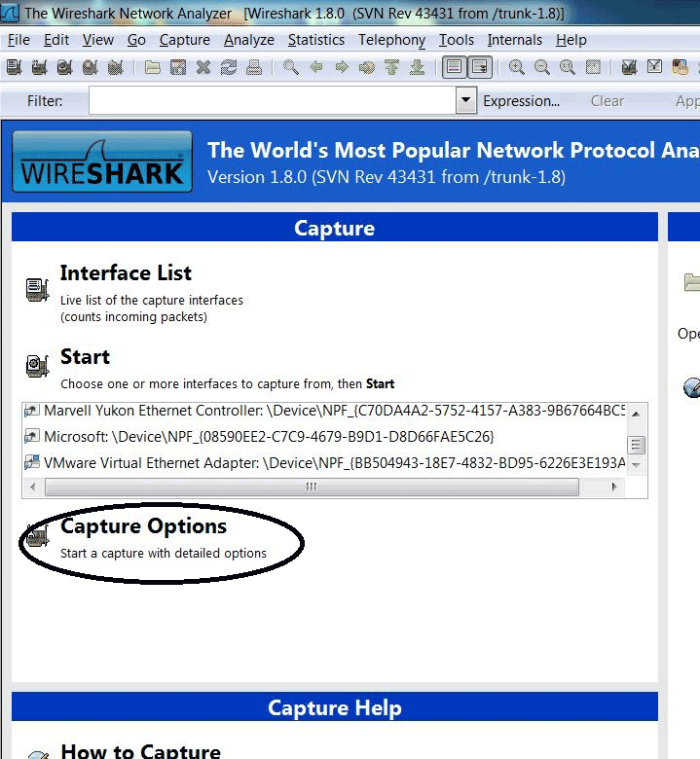Clear the display filter
700x759 pixels.
(607, 100)
